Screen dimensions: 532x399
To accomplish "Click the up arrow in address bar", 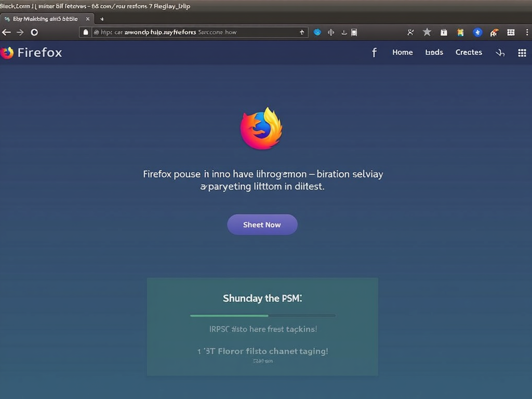I will tap(302, 32).
